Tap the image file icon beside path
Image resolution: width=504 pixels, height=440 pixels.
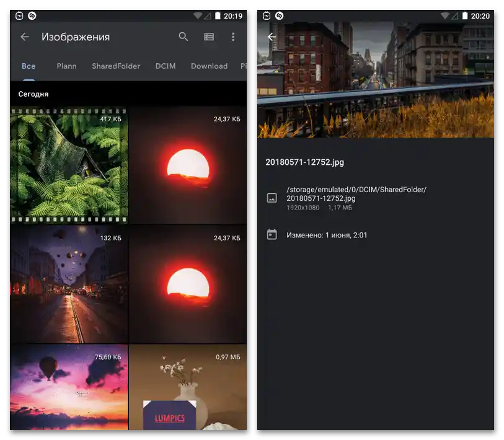pos(272,198)
